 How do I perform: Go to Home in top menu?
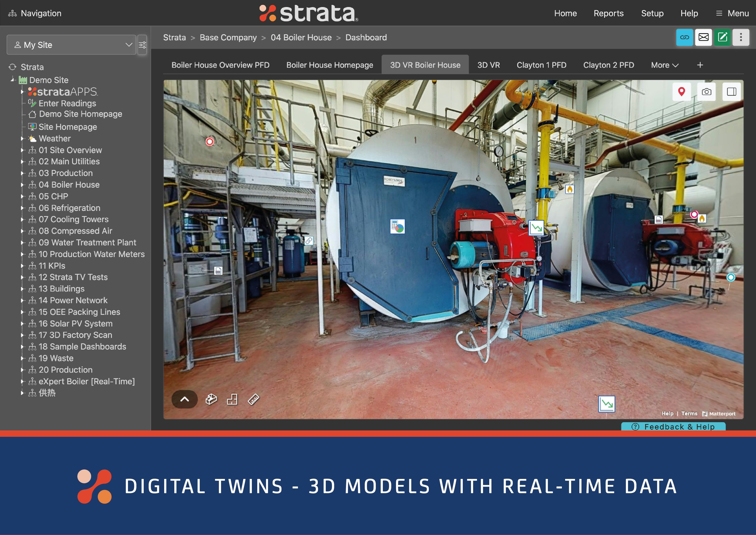tap(565, 13)
